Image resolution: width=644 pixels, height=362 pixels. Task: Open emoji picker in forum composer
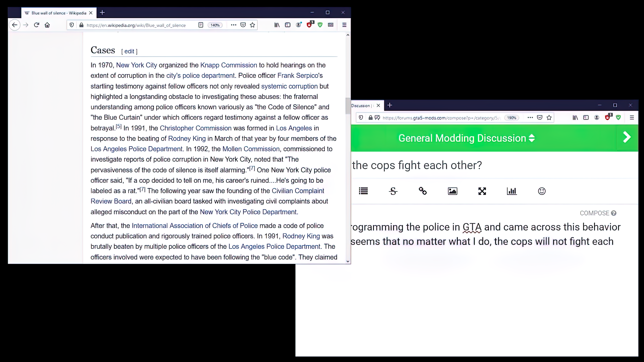[x=542, y=191]
